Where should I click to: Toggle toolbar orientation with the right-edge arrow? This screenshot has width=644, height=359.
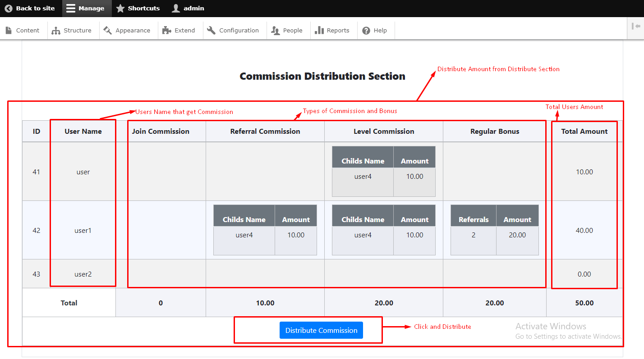click(x=636, y=27)
